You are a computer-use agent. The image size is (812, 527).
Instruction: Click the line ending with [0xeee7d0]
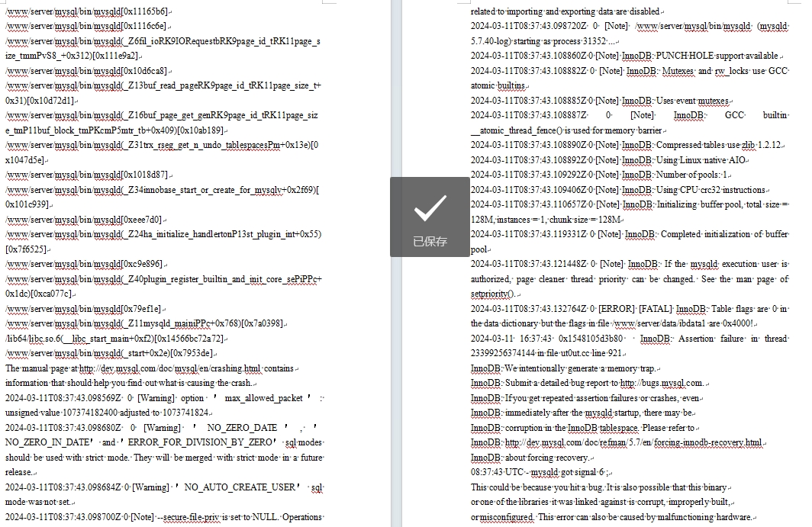pos(84,220)
